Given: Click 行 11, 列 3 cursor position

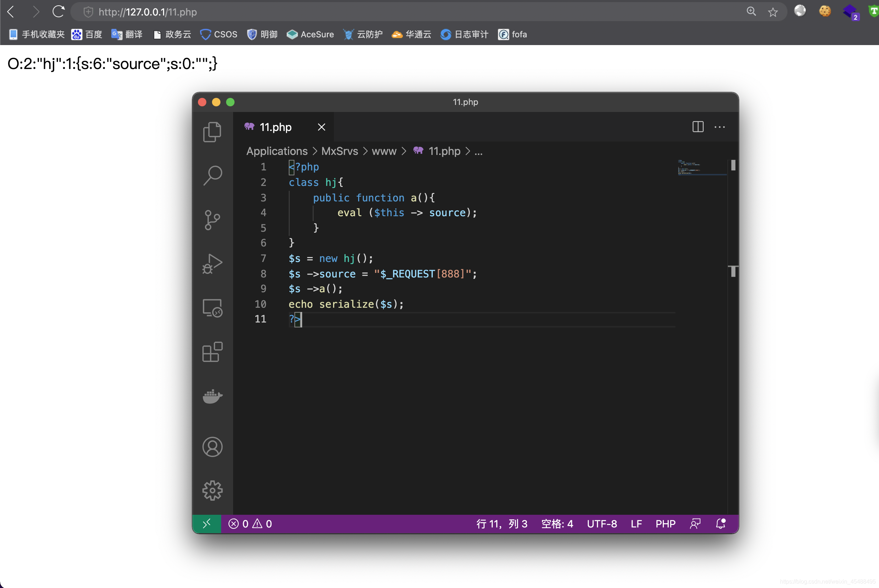Looking at the screenshot, I should point(502,524).
